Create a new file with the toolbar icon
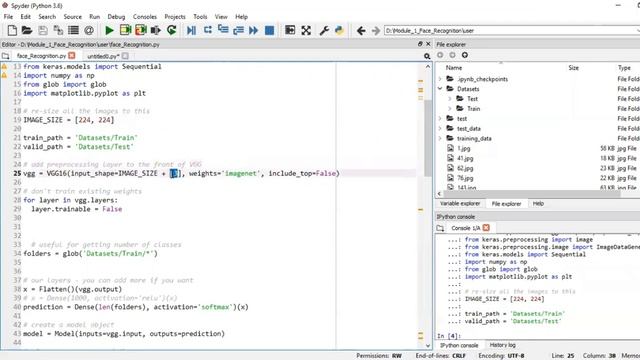Image resolution: width=640 pixels, height=360 pixels. point(12,30)
